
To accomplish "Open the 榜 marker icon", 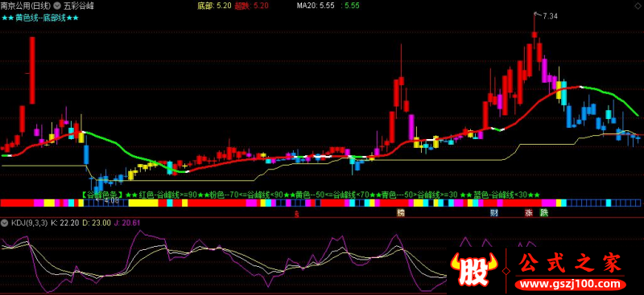I will (401, 212).
